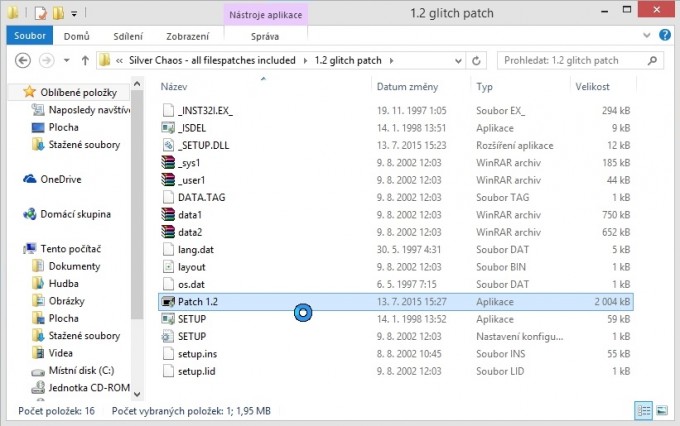Open Obrázky folder in sidebar
This screenshot has height=426, width=680.
point(66,301)
